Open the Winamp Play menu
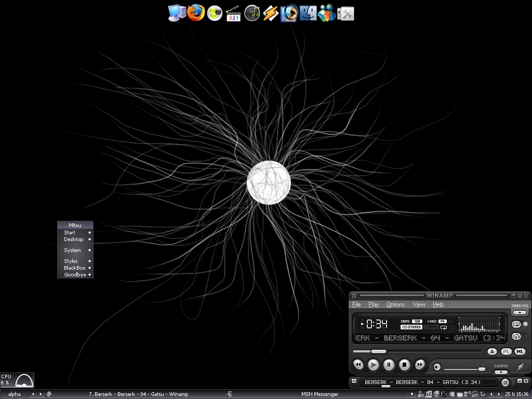This screenshot has height=399, width=532. click(x=374, y=304)
